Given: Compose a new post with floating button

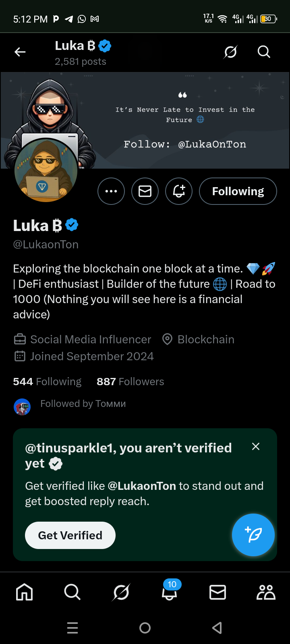Looking at the screenshot, I should tap(253, 535).
